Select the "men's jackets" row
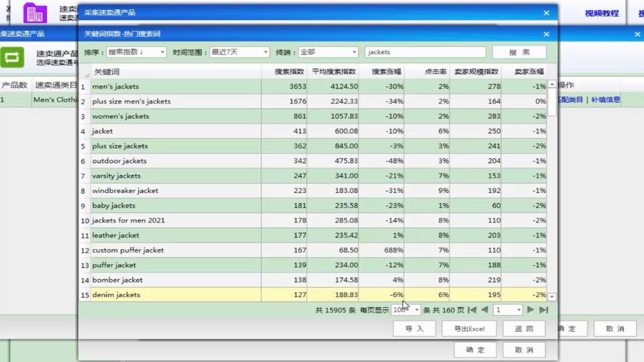 (313, 86)
